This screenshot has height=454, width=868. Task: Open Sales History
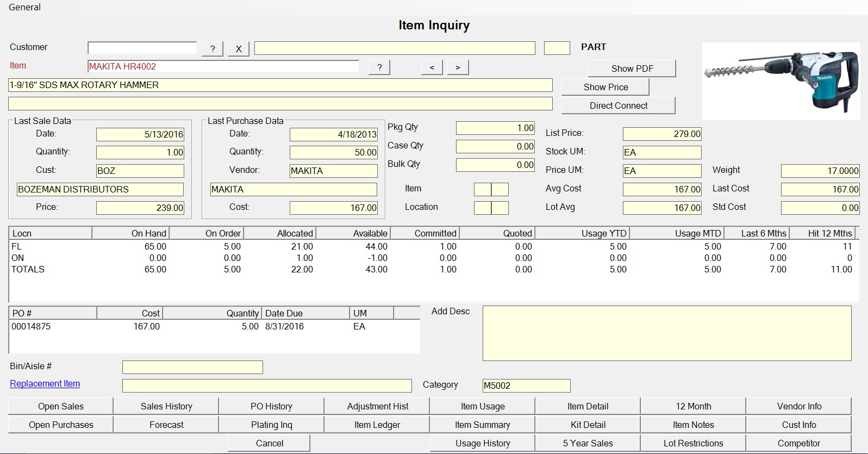(166, 406)
